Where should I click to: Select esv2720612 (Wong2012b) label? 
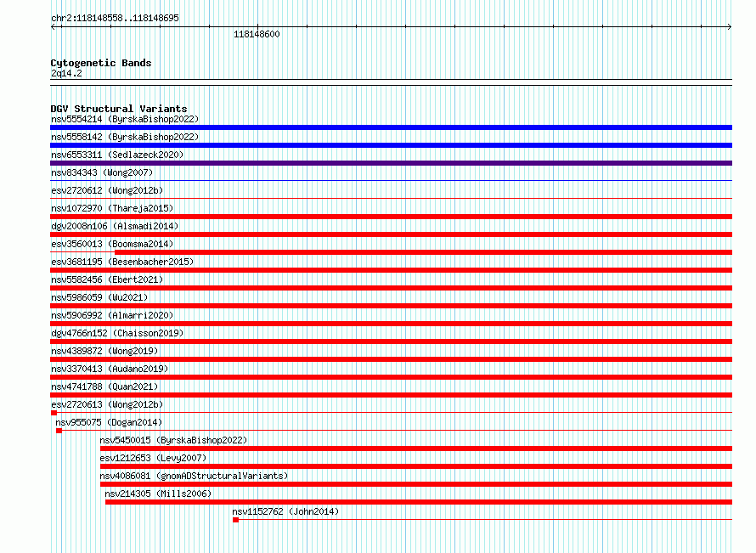pos(107,190)
